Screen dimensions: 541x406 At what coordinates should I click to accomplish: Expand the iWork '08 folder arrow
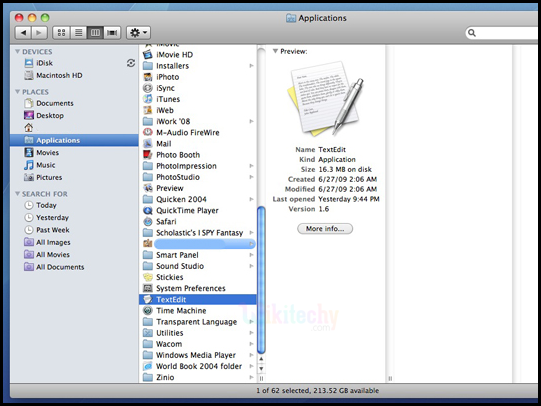(252, 121)
